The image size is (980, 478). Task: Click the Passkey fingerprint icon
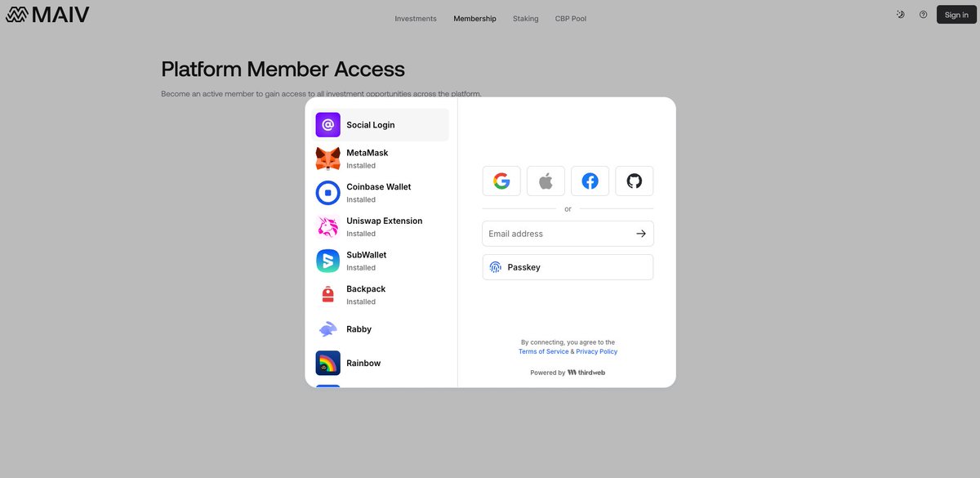pyautogui.click(x=495, y=267)
